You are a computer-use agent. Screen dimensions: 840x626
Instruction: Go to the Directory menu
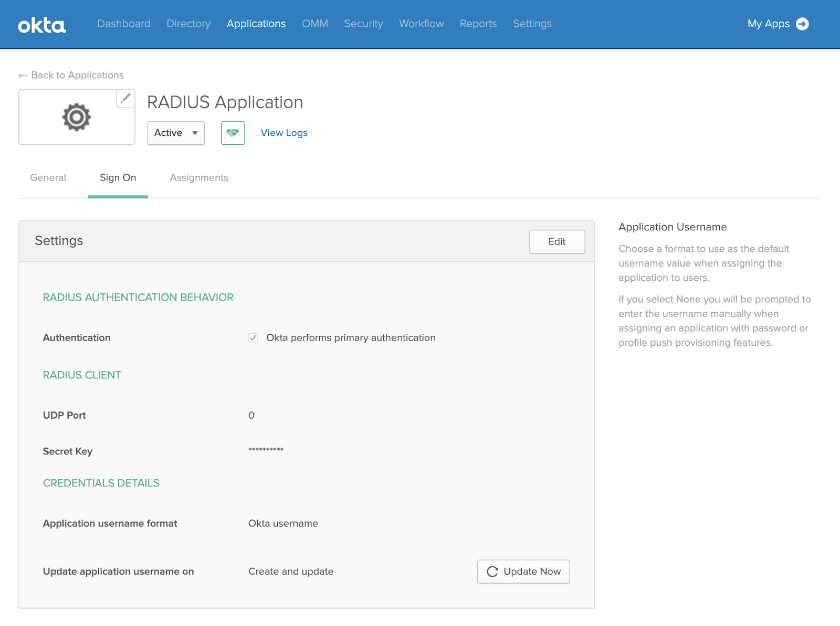(188, 24)
